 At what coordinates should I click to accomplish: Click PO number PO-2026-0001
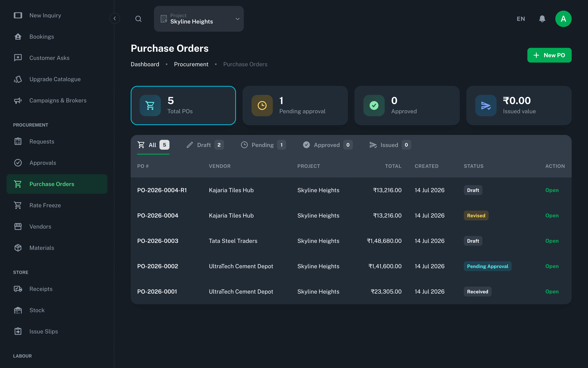tap(157, 291)
